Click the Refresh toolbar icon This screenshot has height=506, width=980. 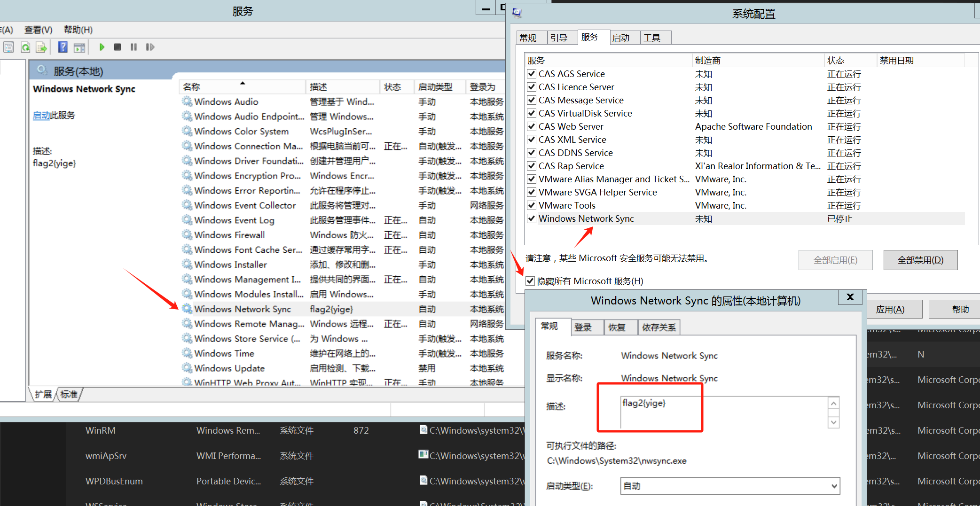[x=25, y=47]
